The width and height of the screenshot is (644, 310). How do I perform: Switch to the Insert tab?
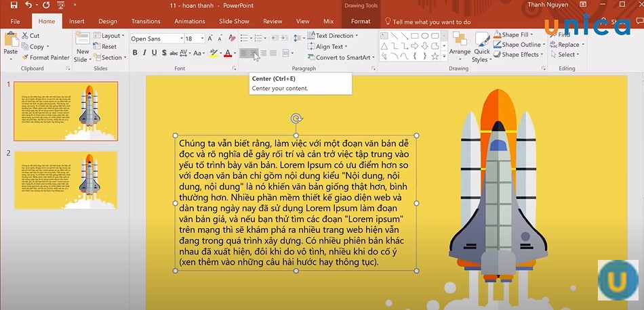pos(77,22)
